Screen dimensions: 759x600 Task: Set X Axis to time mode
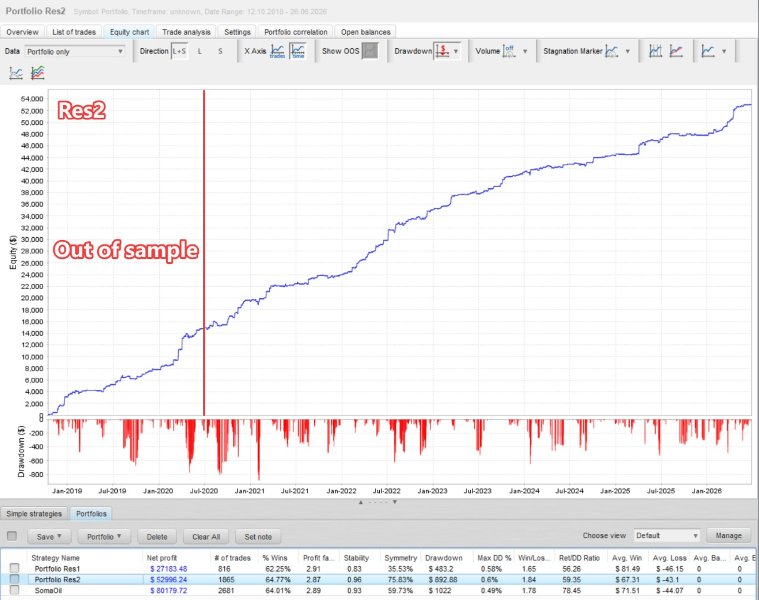(298, 51)
